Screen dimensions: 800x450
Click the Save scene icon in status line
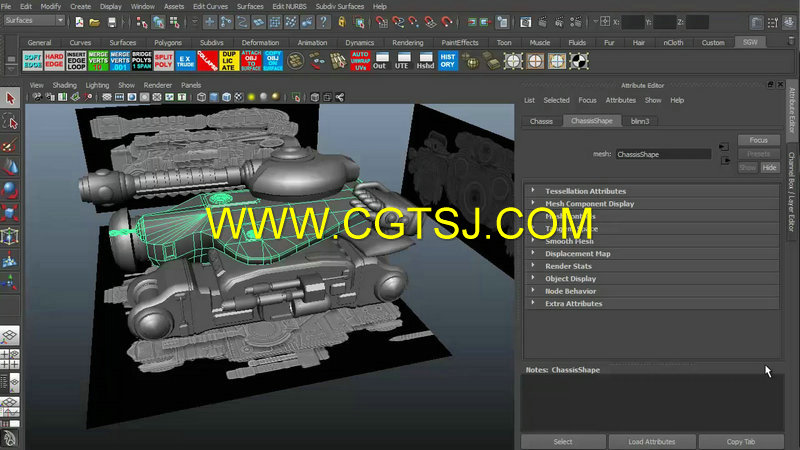[x=112, y=22]
